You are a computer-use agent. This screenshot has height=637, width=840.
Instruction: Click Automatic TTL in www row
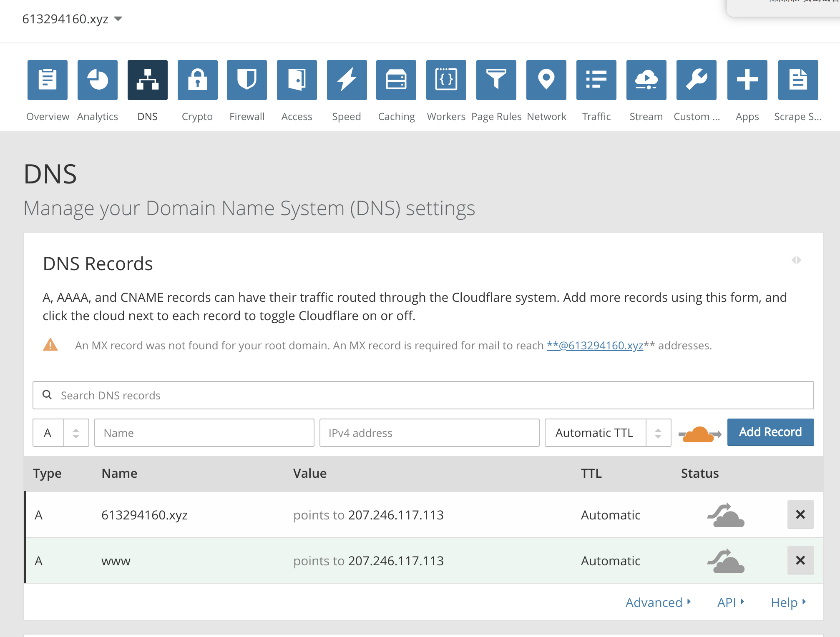coord(611,561)
